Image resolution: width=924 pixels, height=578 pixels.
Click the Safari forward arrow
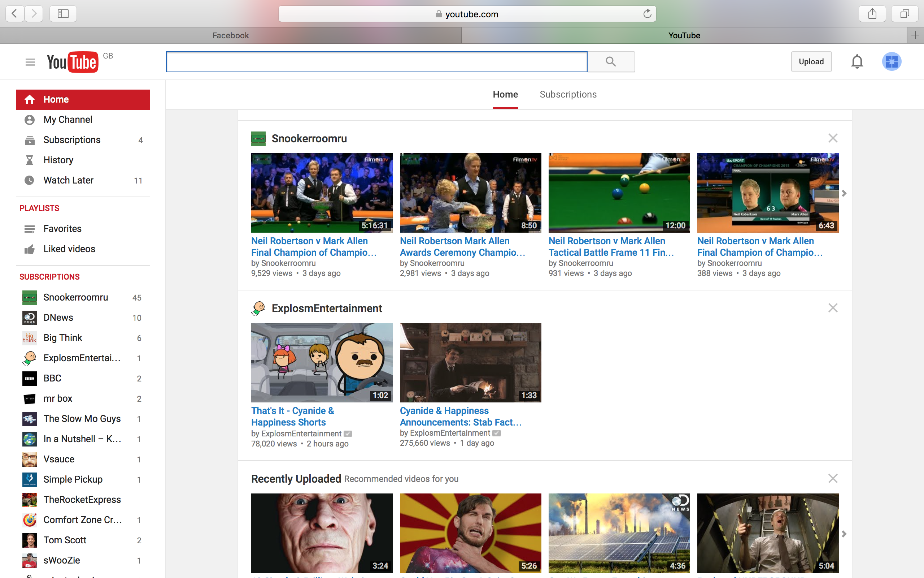click(x=34, y=14)
